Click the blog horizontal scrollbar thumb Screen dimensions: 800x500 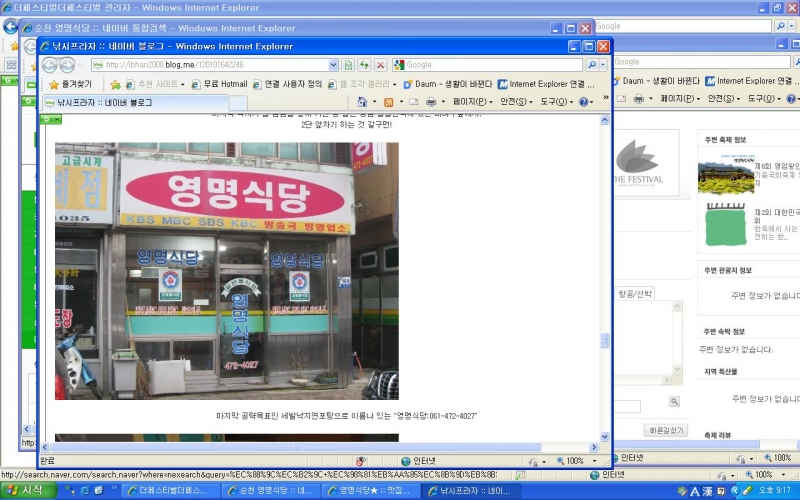pyautogui.click(x=295, y=447)
